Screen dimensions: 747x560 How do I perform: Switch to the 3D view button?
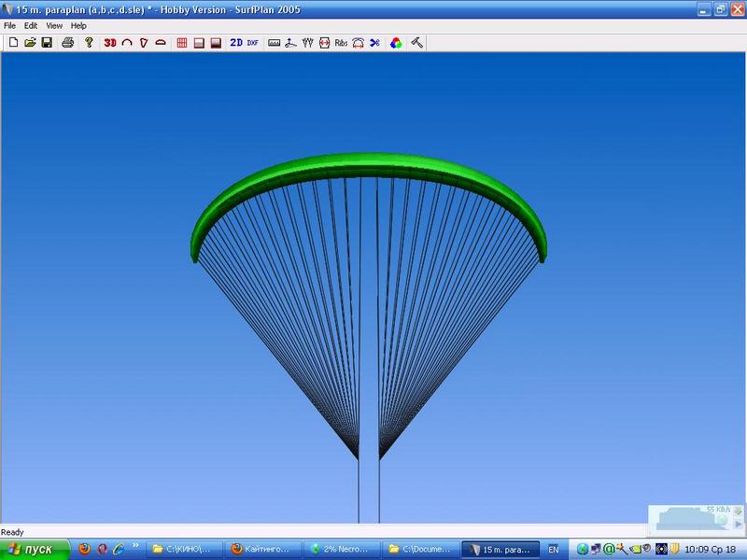coord(110,43)
